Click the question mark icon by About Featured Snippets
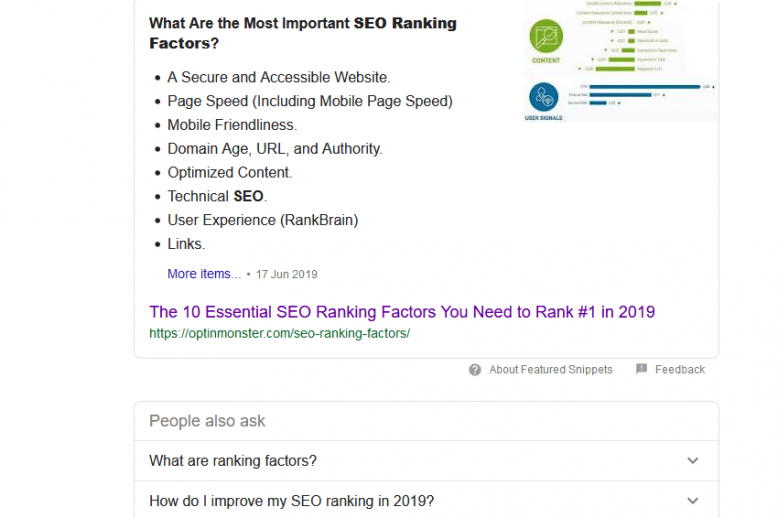This screenshot has height=518, width=778. (x=475, y=370)
